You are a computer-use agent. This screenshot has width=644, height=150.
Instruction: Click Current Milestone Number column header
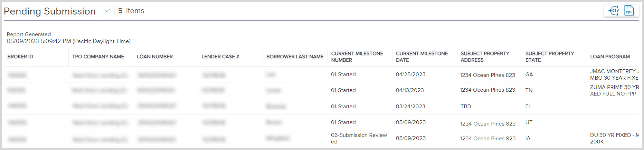357,57
